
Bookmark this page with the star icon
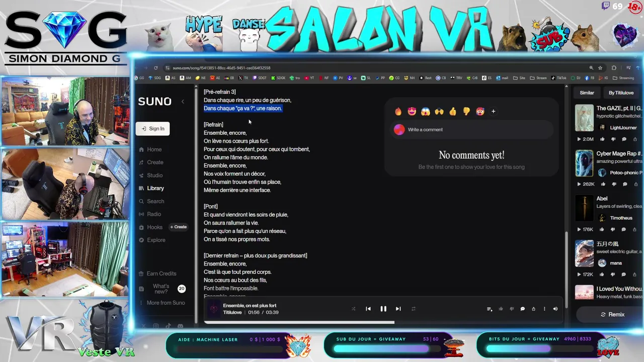click(600, 68)
